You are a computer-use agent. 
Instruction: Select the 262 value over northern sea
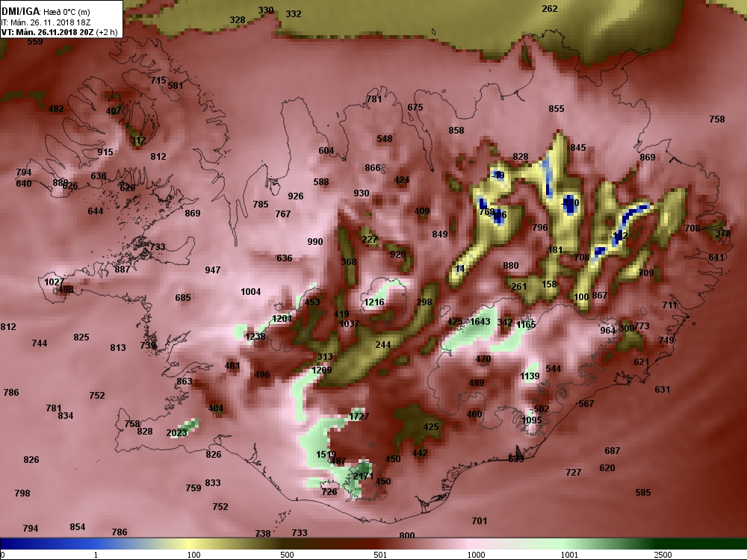(x=550, y=8)
